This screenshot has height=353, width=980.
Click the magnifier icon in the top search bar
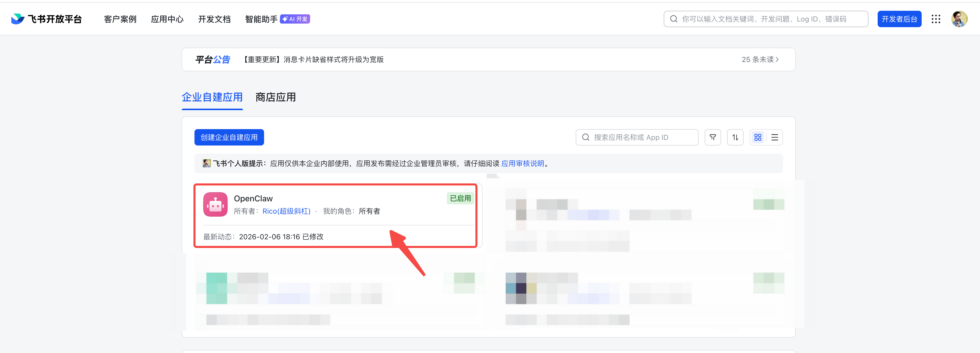pyautogui.click(x=673, y=19)
